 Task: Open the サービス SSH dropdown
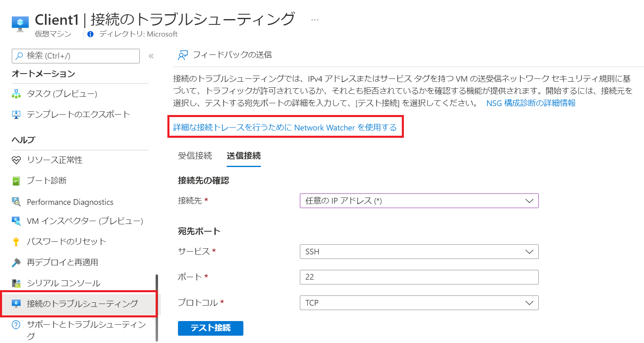tap(419, 252)
